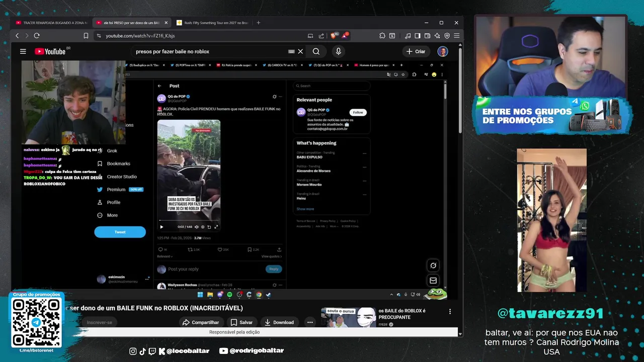Open the YouTube account avatar menu
The image size is (644, 362).
click(x=443, y=51)
